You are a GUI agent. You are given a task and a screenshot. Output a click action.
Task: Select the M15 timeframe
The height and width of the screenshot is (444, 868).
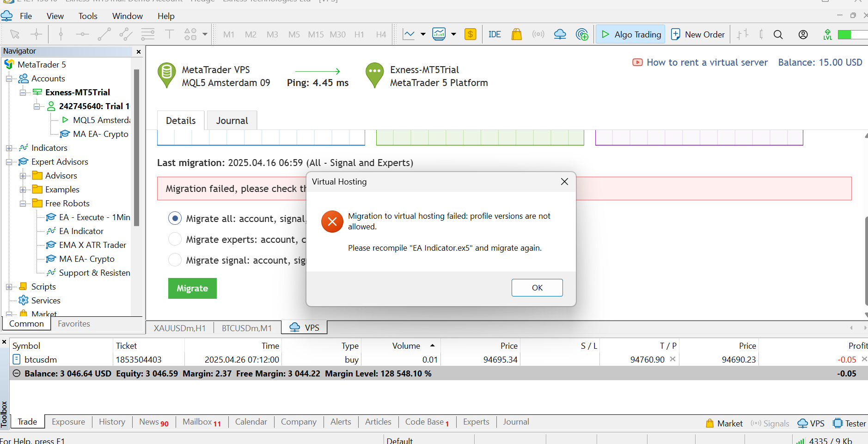coord(316,35)
